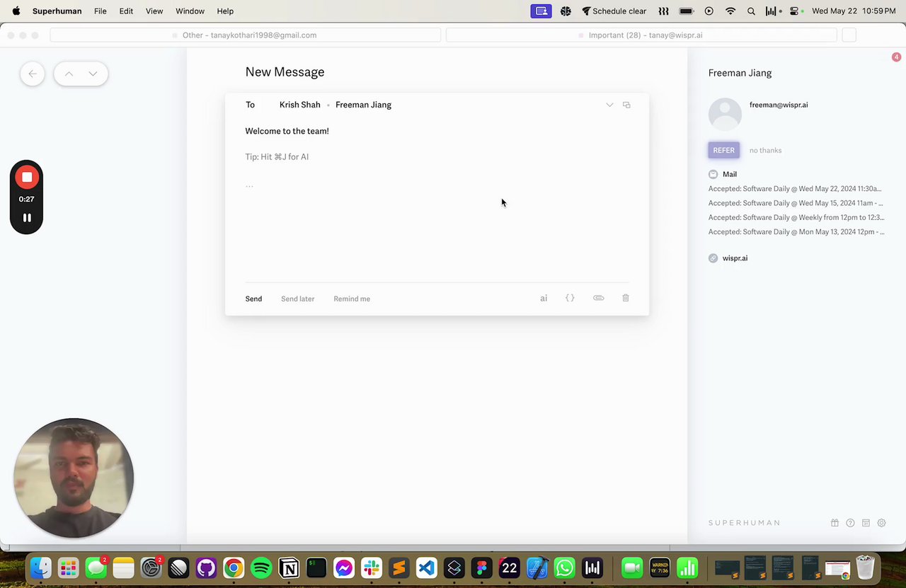Click freeman@wispr.ai email address
This screenshot has width=906, height=588.
tap(779, 105)
